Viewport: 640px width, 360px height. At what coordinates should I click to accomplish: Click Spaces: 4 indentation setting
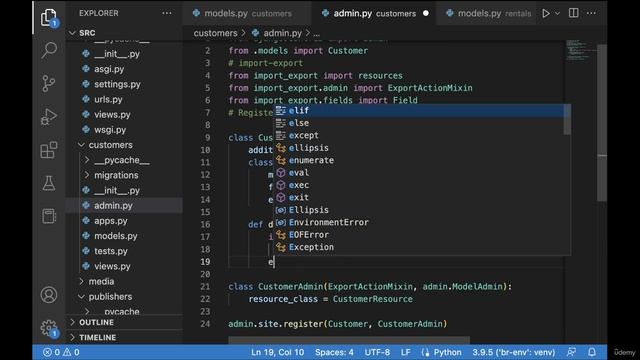click(334, 352)
